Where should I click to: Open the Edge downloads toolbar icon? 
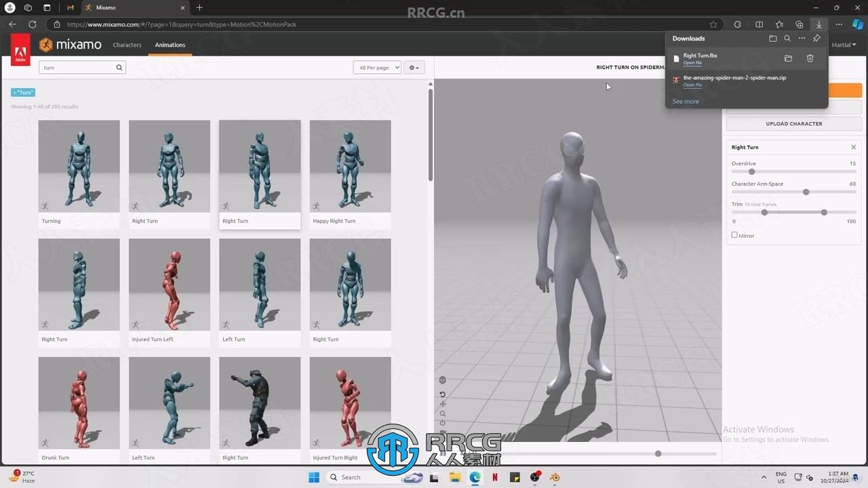(818, 24)
